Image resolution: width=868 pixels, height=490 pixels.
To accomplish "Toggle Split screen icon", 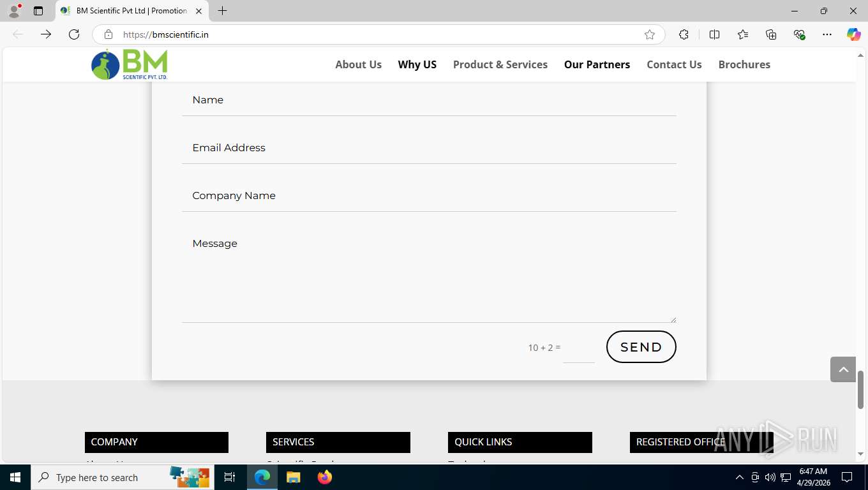I will (x=714, y=34).
